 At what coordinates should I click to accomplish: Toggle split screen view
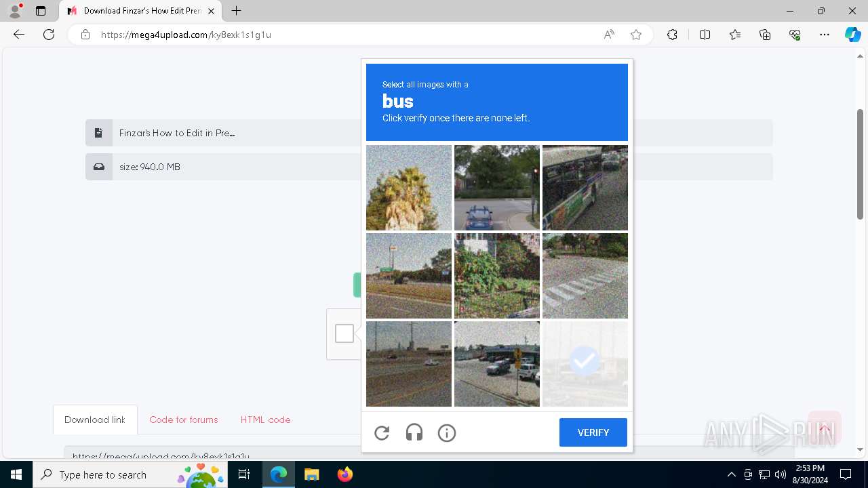tap(705, 35)
